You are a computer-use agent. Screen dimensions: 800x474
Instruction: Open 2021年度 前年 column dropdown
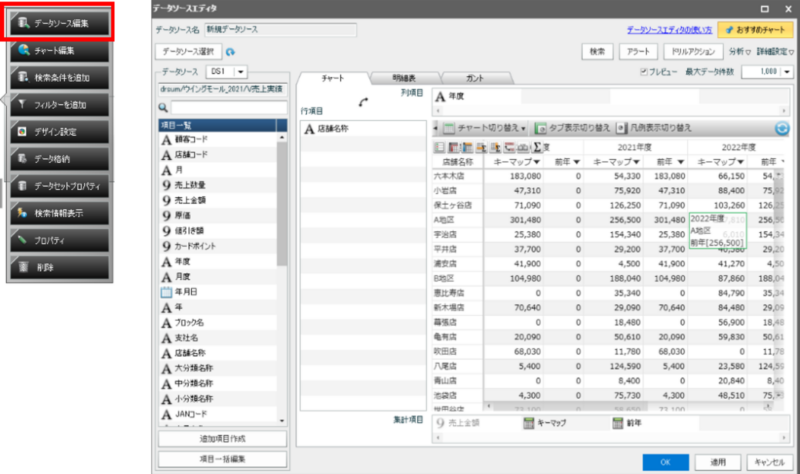(x=681, y=162)
